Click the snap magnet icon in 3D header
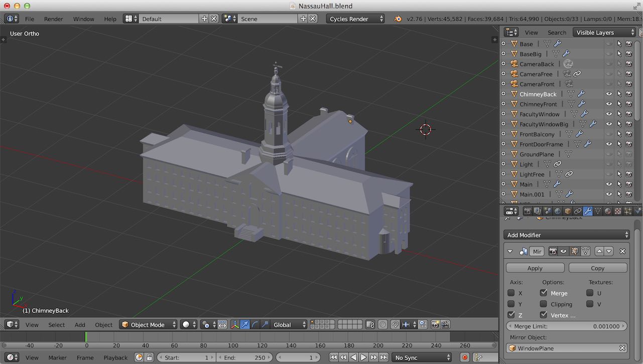Image resolution: width=643 pixels, height=364 pixels. tap(396, 324)
